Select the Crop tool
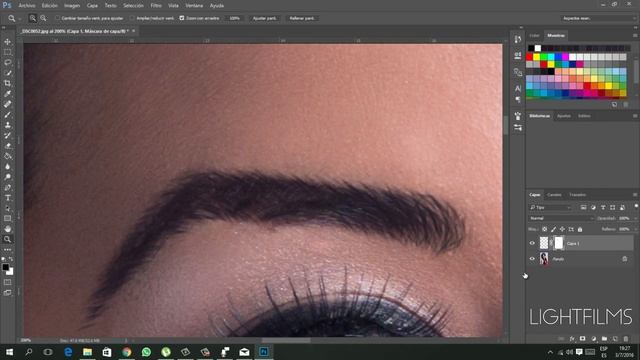640x360 pixels. point(7,83)
